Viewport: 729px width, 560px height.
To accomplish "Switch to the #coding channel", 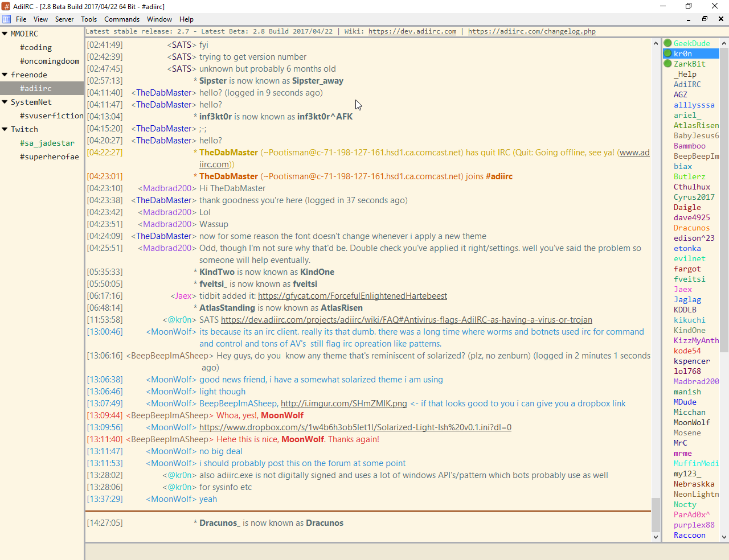I will pyautogui.click(x=35, y=48).
